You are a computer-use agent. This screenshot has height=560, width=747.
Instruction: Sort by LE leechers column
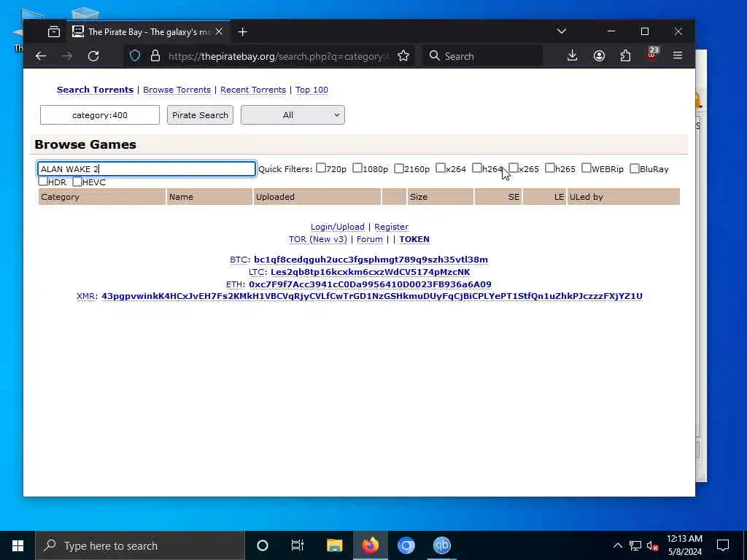(x=544, y=197)
